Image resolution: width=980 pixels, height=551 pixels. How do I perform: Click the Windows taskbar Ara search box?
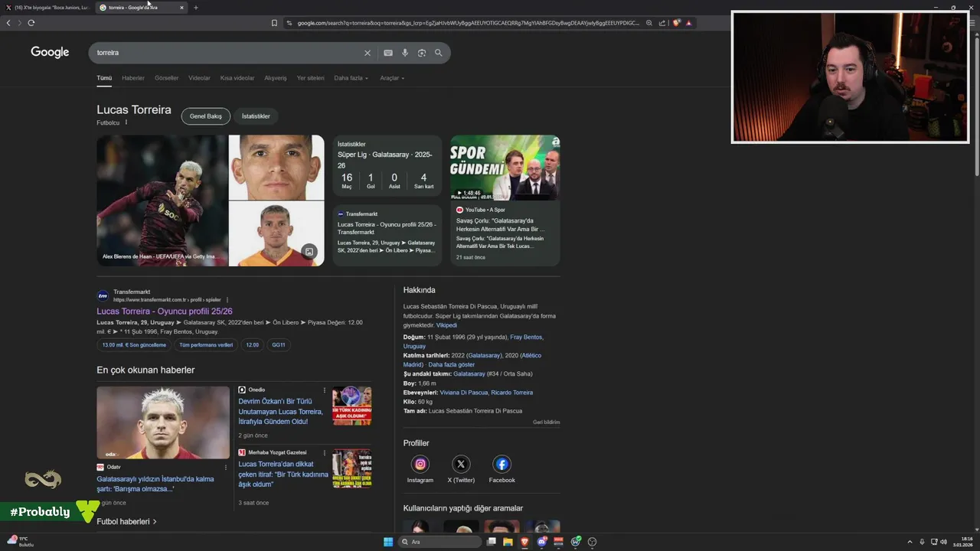click(x=440, y=542)
